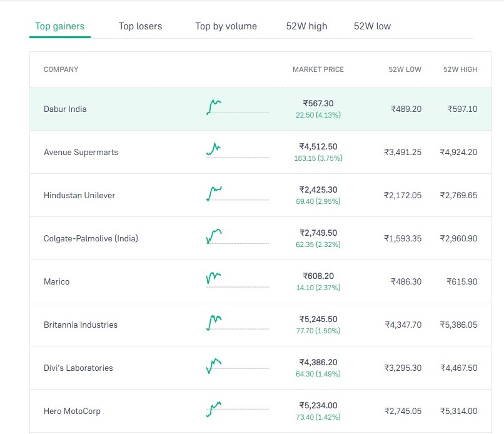504x434 pixels.
Task: Click Dabur India's price ₹567.30
Action: tap(318, 104)
